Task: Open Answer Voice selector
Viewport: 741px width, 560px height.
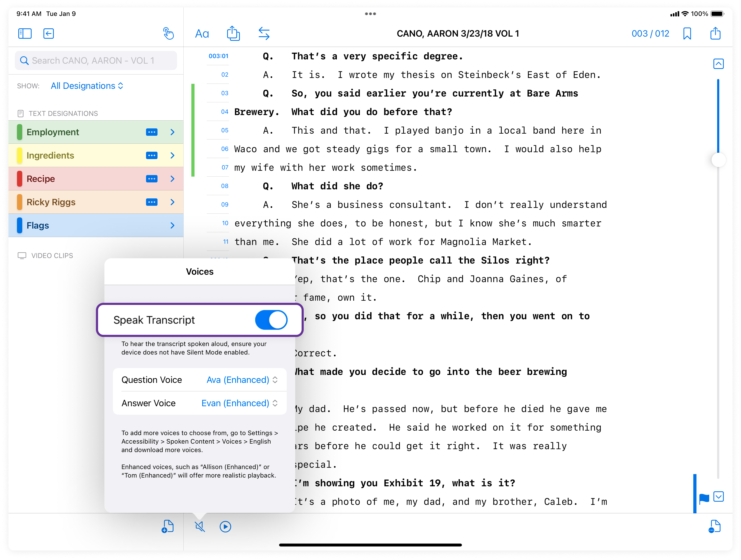Action: tap(239, 403)
